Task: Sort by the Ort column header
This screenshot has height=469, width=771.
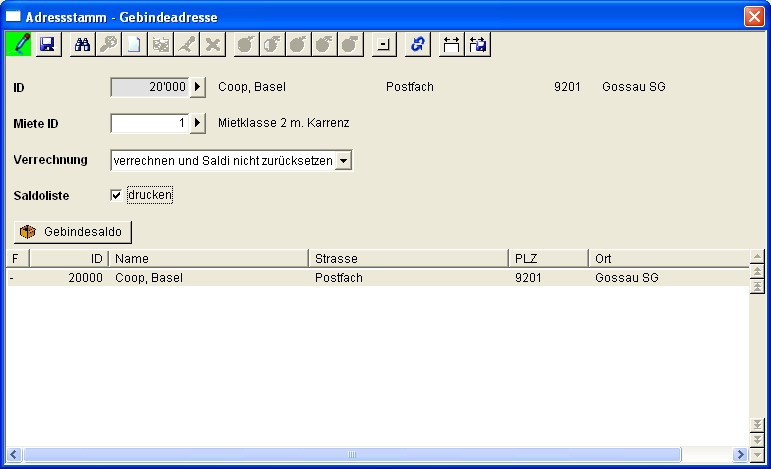Action: (669, 259)
